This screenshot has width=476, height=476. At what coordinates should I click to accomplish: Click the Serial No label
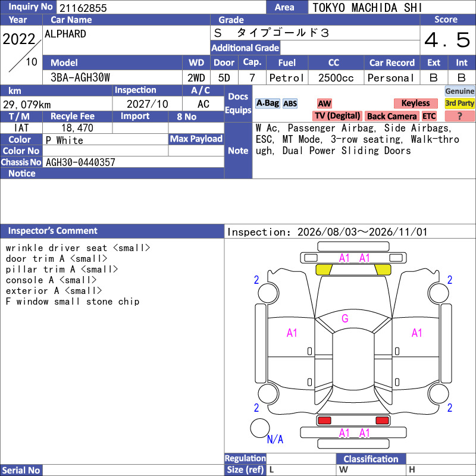21,470
